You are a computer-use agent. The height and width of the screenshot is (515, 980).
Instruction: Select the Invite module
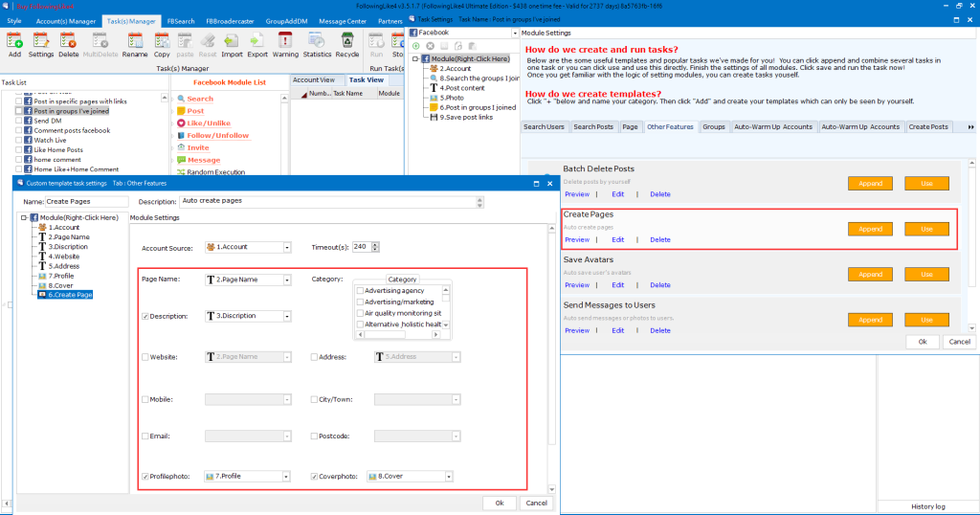click(x=197, y=147)
